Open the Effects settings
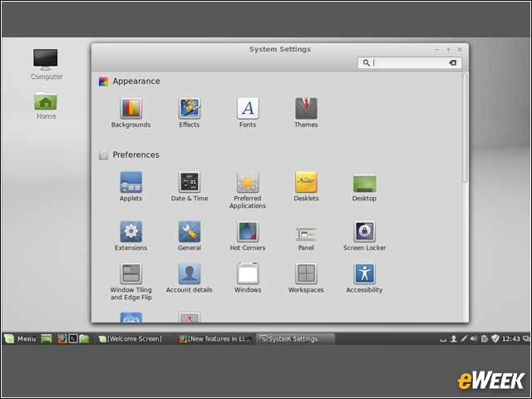 tap(190, 113)
